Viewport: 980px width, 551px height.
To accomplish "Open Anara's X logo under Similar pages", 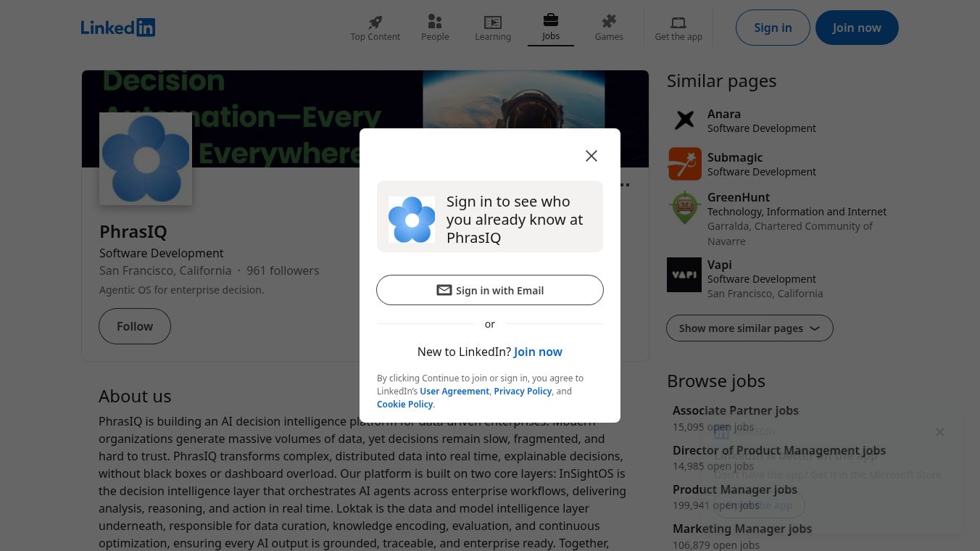I will coord(684,120).
